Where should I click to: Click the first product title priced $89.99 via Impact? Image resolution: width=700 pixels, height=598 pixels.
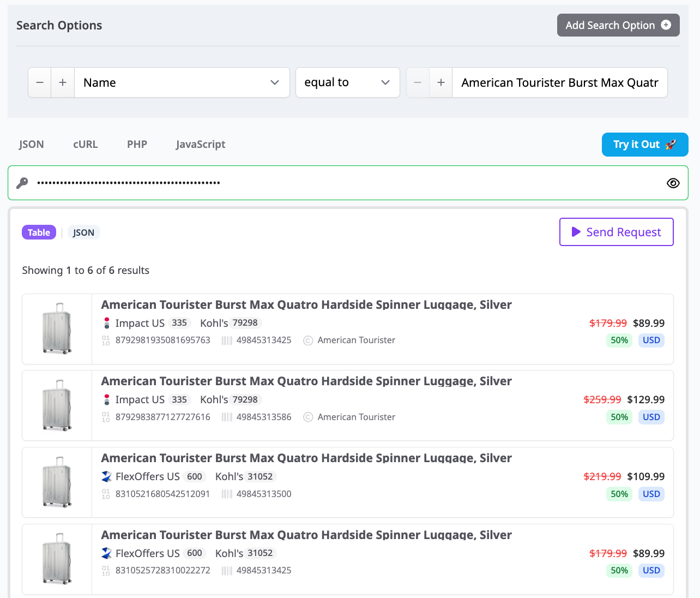tap(306, 304)
